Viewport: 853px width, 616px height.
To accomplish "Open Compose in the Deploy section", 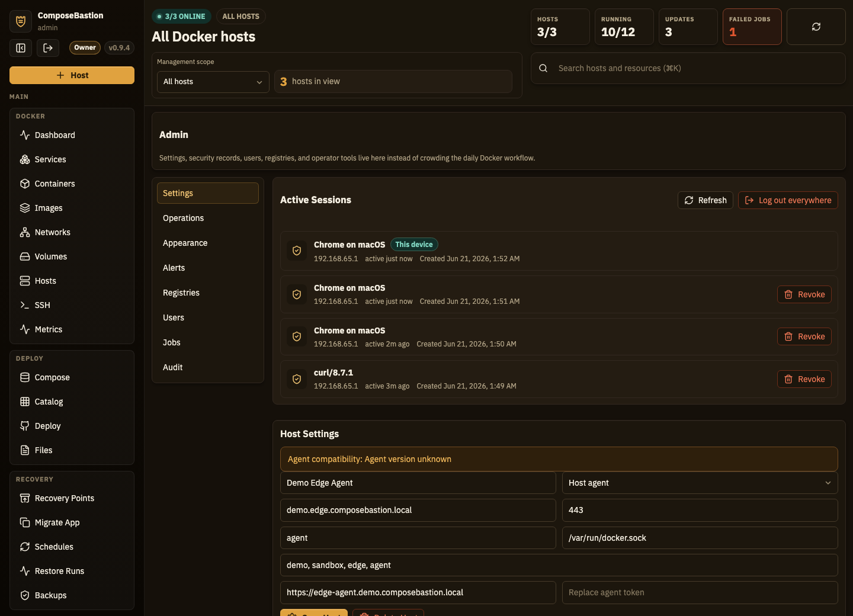I will [72, 377].
